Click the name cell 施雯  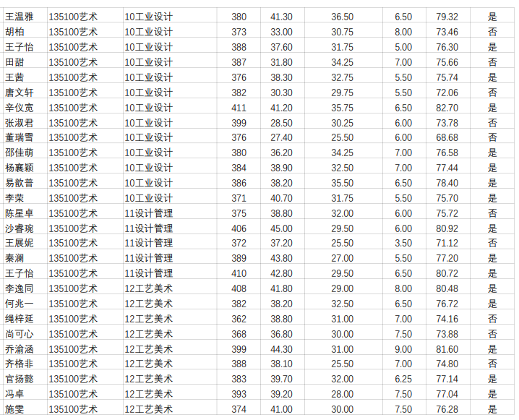point(14,409)
